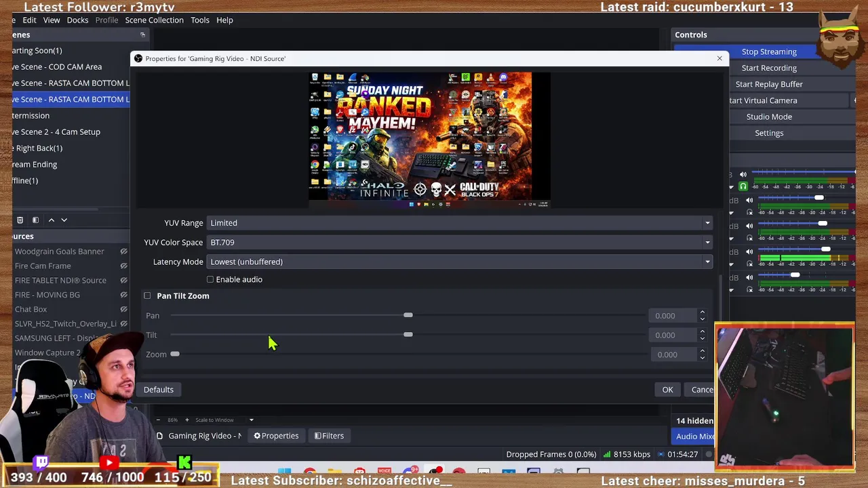Open the Scene Collection menu
This screenshot has width=868, height=488.
coord(154,20)
